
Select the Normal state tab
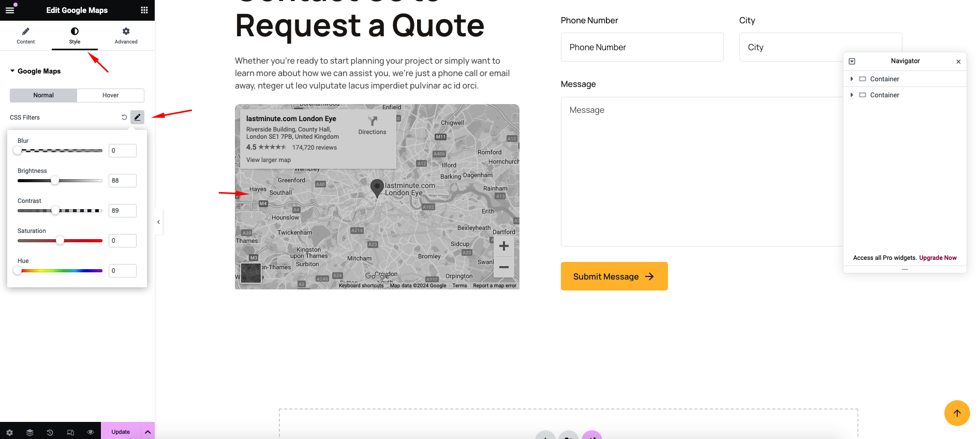tap(43, 95)
